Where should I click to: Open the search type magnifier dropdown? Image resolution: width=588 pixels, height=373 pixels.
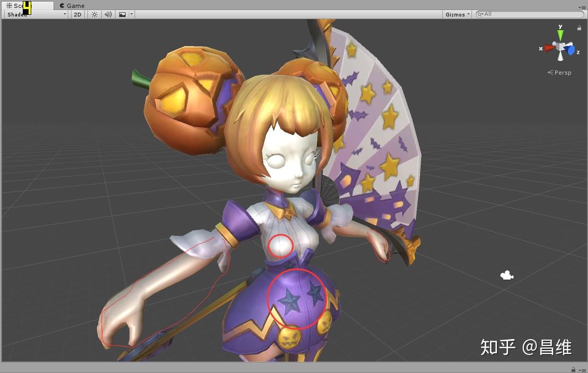pyautogui.click(x=480, y=14)
